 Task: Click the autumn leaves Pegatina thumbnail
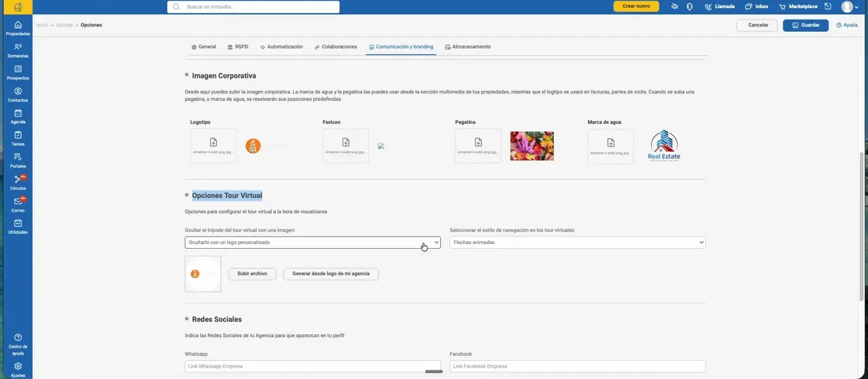[532, 146]
